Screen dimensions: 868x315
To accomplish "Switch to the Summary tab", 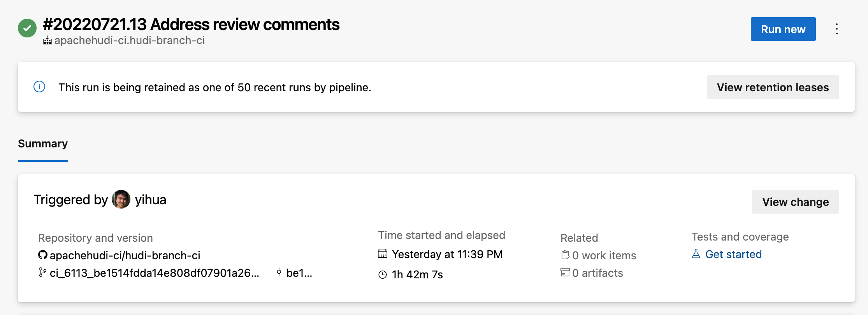I will tap(43, 144).
